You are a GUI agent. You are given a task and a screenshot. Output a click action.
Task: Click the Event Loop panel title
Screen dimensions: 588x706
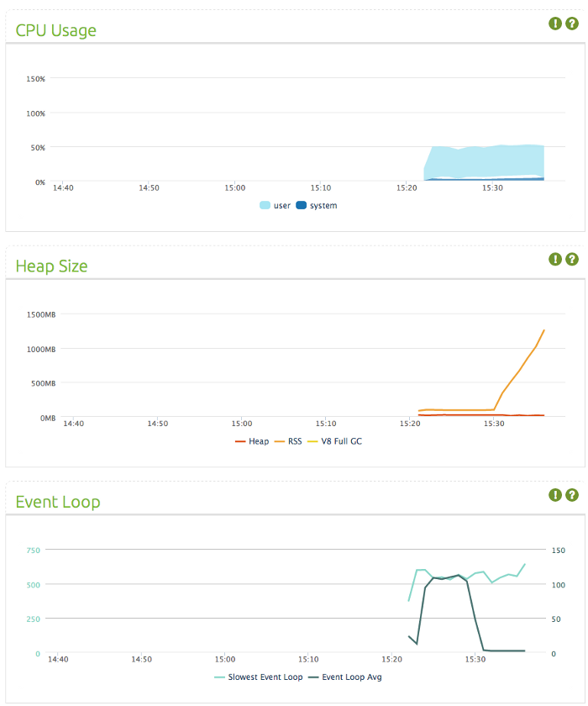click(58, 502)
